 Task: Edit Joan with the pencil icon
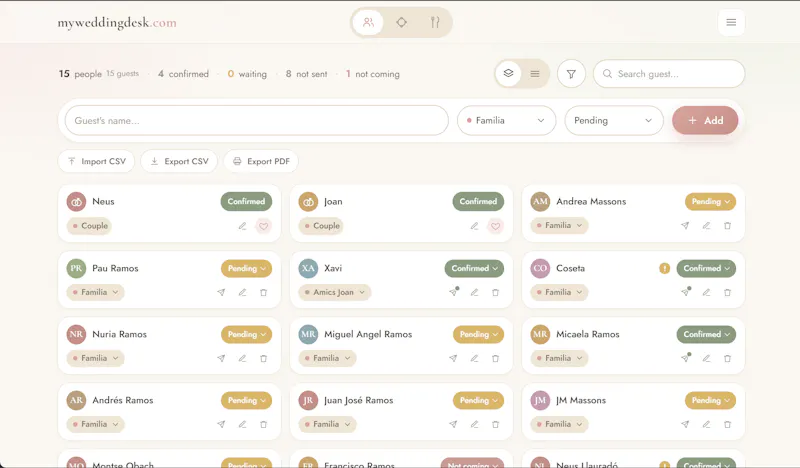(474, 226)
